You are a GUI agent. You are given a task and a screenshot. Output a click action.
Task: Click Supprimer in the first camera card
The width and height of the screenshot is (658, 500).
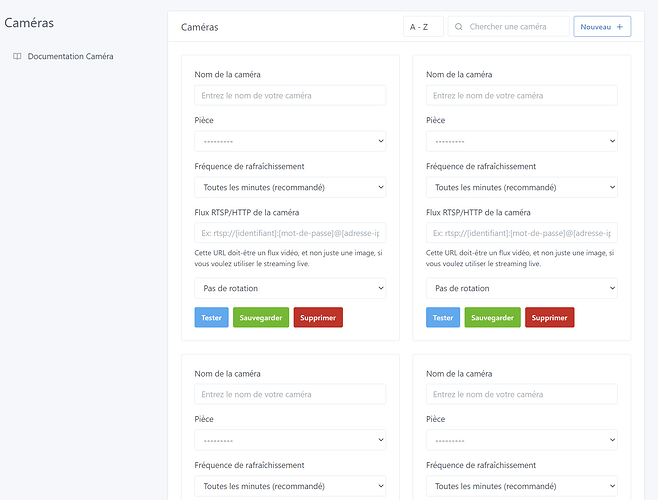tap(318, 317)
